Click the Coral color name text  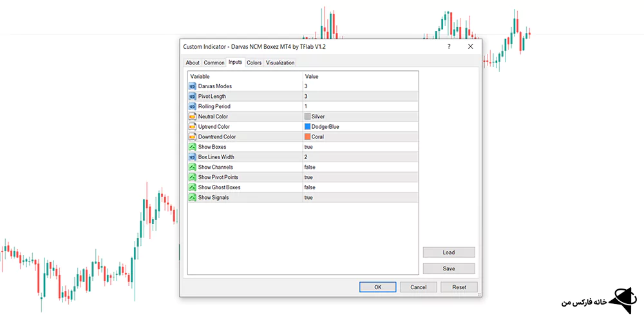[x=318, y=137]
